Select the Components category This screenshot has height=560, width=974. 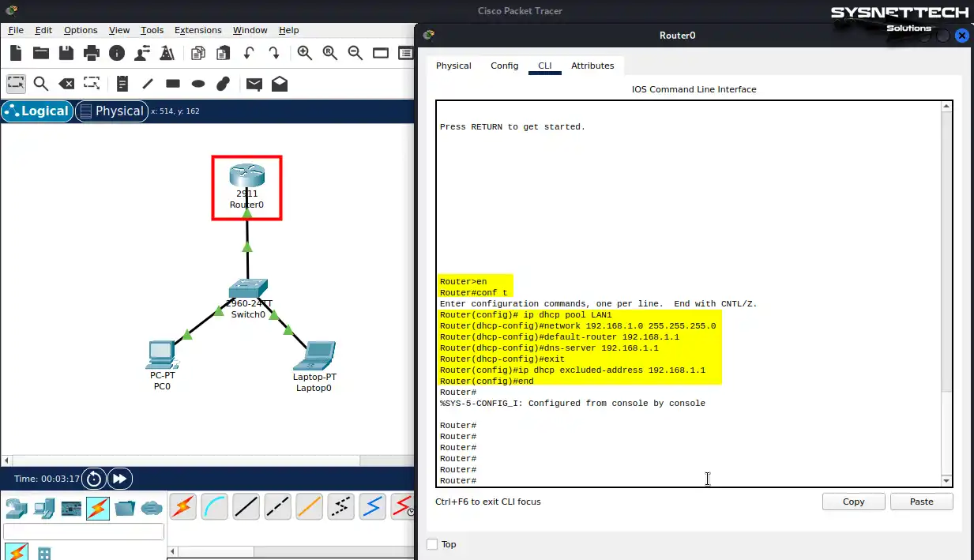pyautogui.click(x=71, y=508)
